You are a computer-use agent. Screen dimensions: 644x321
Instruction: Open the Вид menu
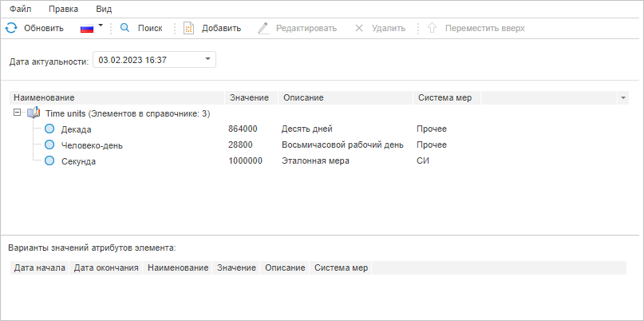104,8
